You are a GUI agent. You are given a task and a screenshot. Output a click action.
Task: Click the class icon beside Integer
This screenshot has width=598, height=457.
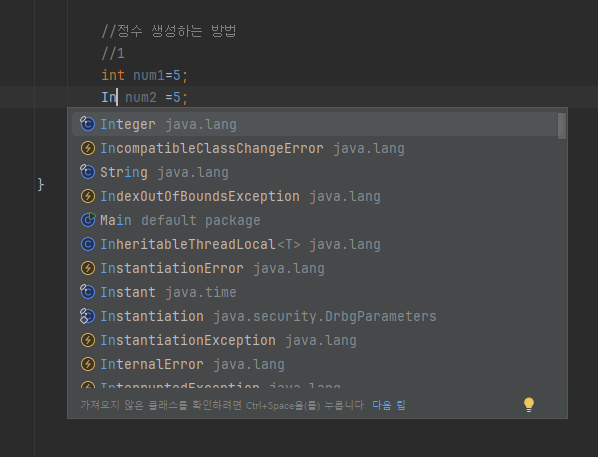(x=87, y=124)
